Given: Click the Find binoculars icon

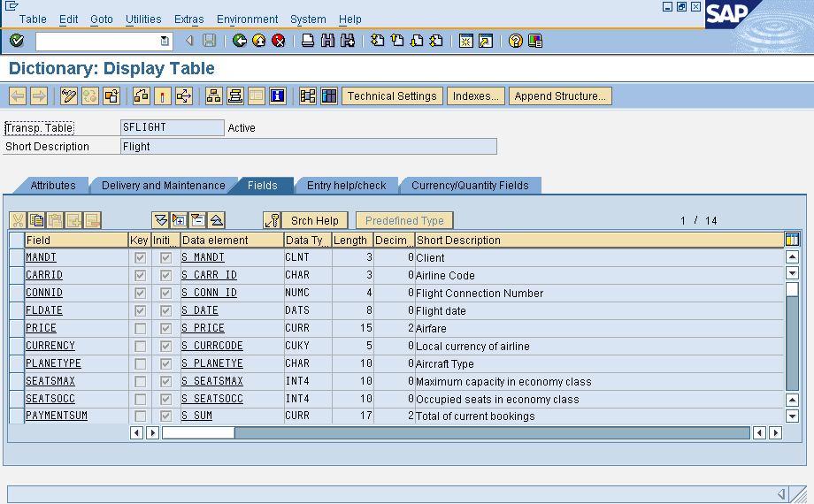Looking at the screenshot, I should 327,41.
